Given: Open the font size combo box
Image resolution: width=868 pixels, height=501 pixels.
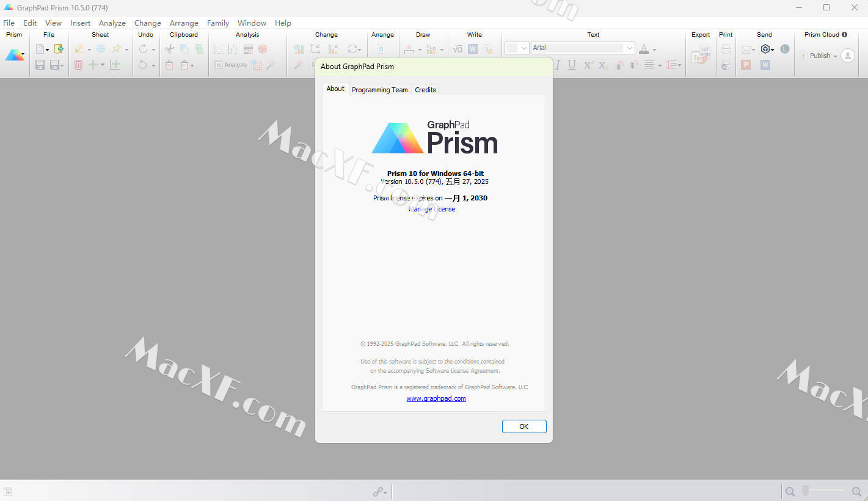Looking at the screenshot, I should (517, 48).
